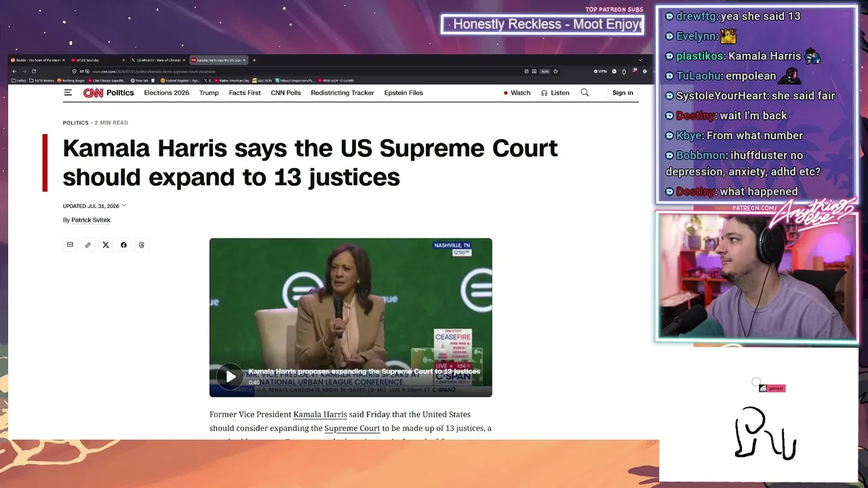Screen dimensions: 868x488
Task: Share the article on Threads
Action: [x=141, y=245]
